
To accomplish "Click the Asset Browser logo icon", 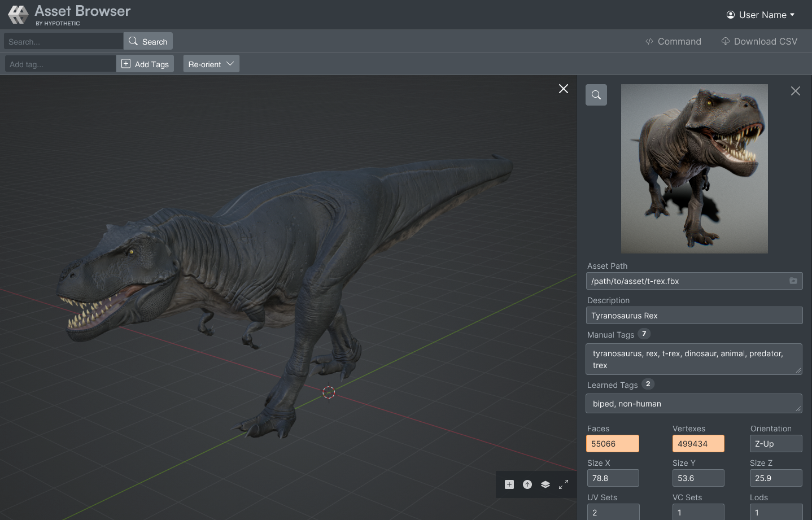I will click(18, 15).
